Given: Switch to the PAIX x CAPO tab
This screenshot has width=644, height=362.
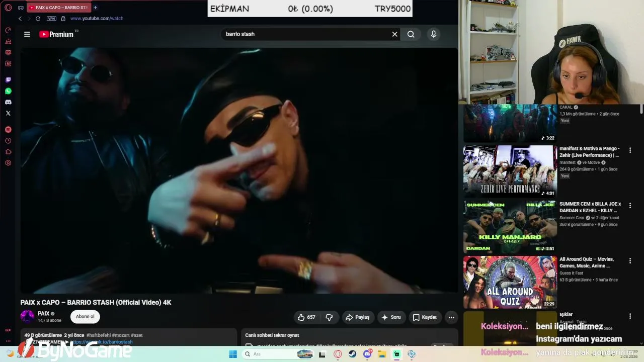Looking at the screenshot, I should (x=58, y=8).
